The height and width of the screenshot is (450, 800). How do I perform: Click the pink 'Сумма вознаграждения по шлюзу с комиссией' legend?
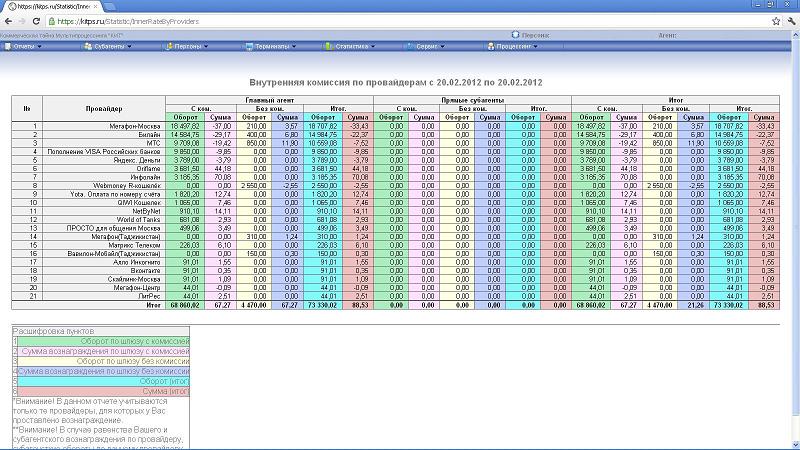104,351
